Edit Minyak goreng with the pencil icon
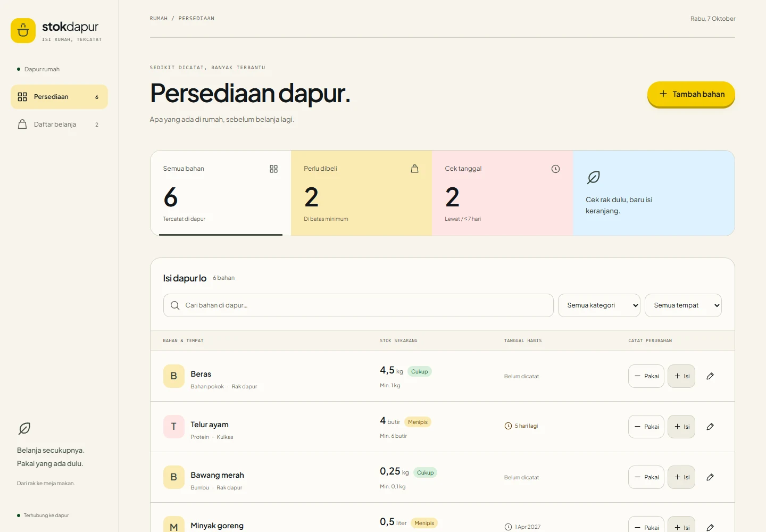The width and height of the screenshot is (766, 532). click(710, 527)
